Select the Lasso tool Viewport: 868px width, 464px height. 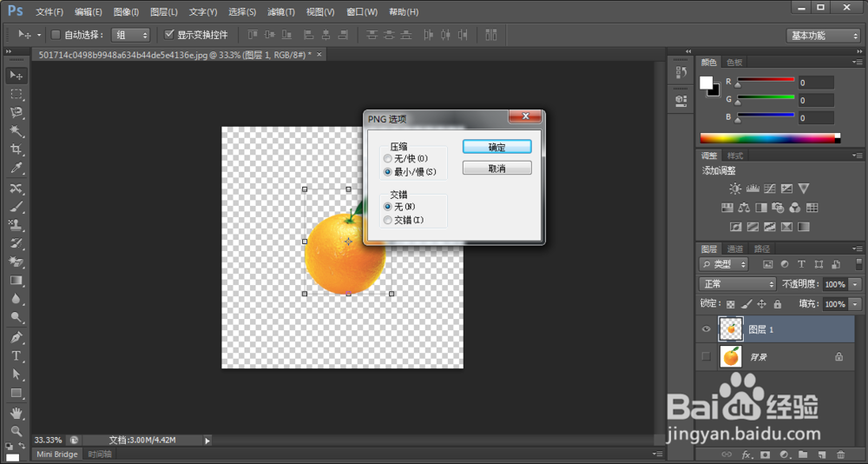(x=16, y=112)
